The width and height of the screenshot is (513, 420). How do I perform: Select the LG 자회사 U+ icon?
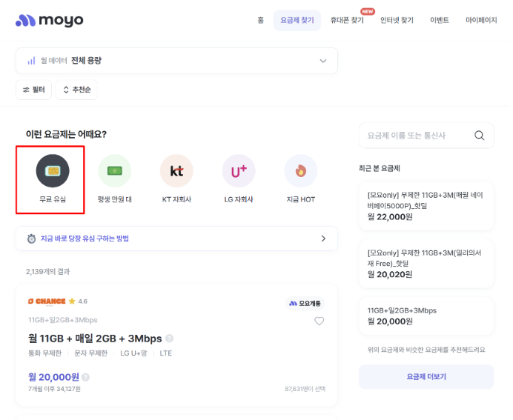pyautogui.click(x=239, y=170)
